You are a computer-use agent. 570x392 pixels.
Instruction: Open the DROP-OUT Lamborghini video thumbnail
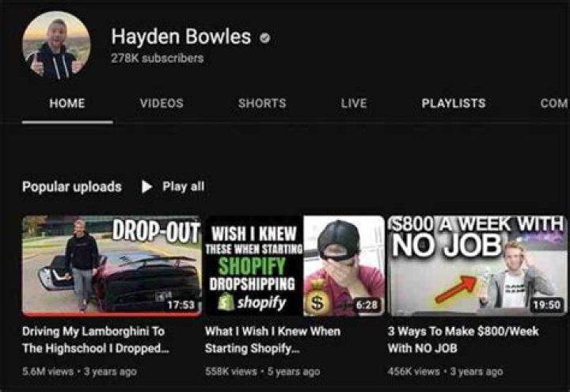[x=112, y=266]
